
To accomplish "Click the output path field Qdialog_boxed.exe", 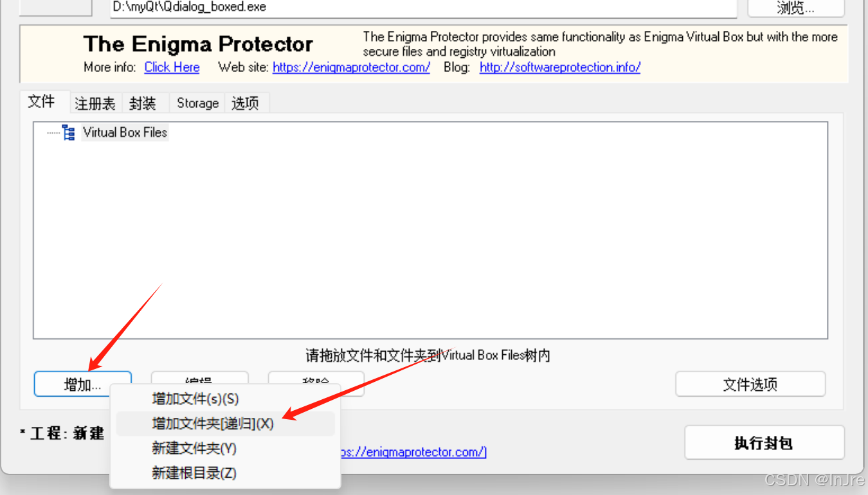I will tap(424, 8).
